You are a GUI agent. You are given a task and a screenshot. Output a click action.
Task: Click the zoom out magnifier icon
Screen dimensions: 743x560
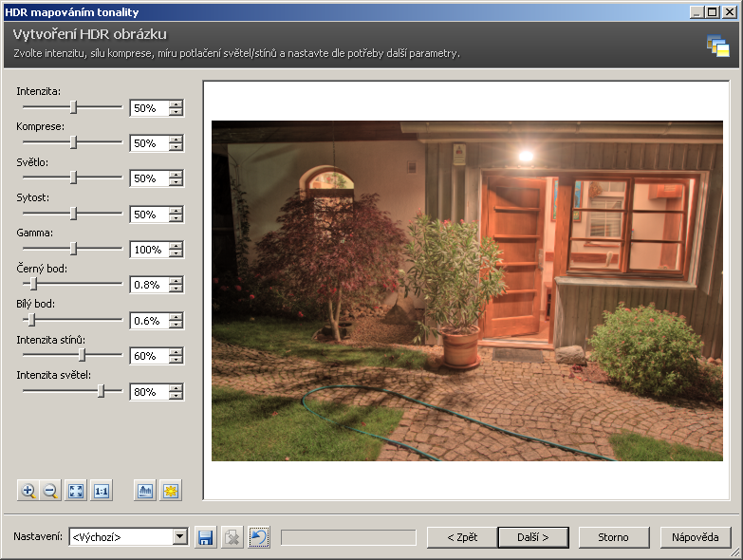click(51, 491)
